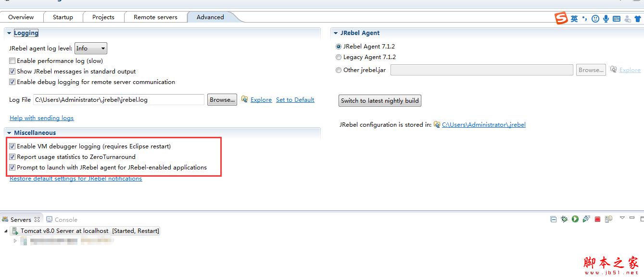Click into the Log File path field

119,100
